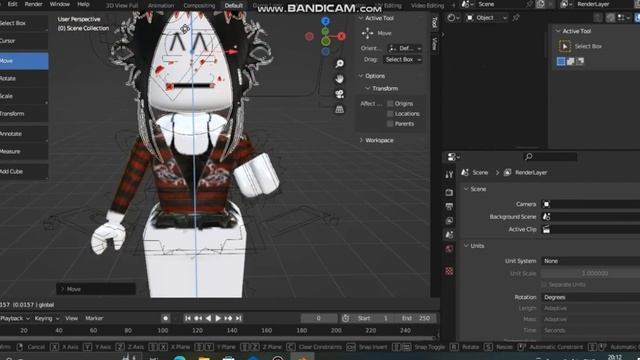Screen dimensions: 640x360
Task: Open the Texture properties tab icon
Action: tap(449, 271)
